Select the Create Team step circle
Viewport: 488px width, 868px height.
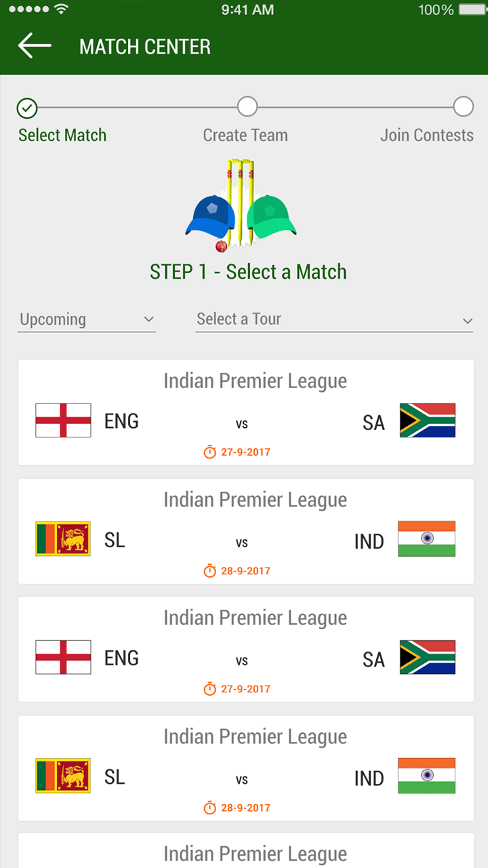[x=247, y=106]
